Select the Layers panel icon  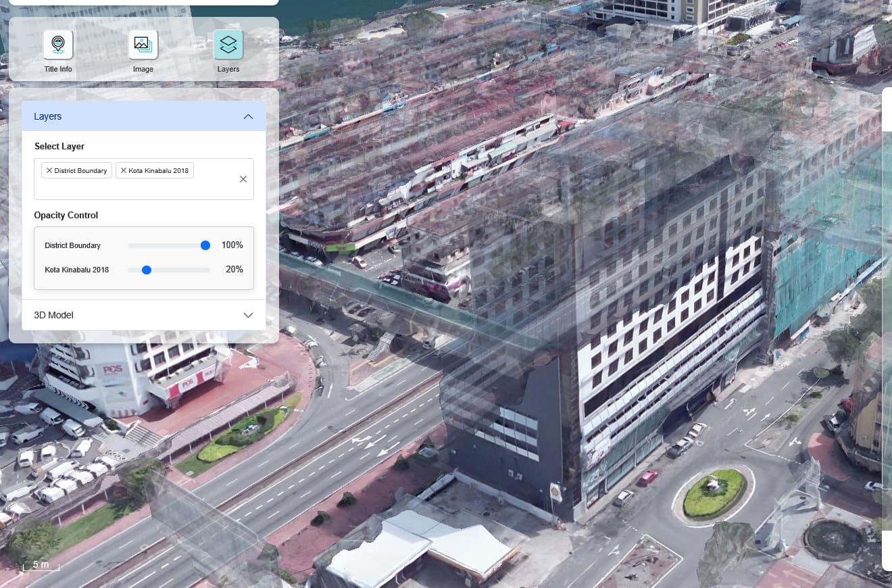(x=228, y=45)
